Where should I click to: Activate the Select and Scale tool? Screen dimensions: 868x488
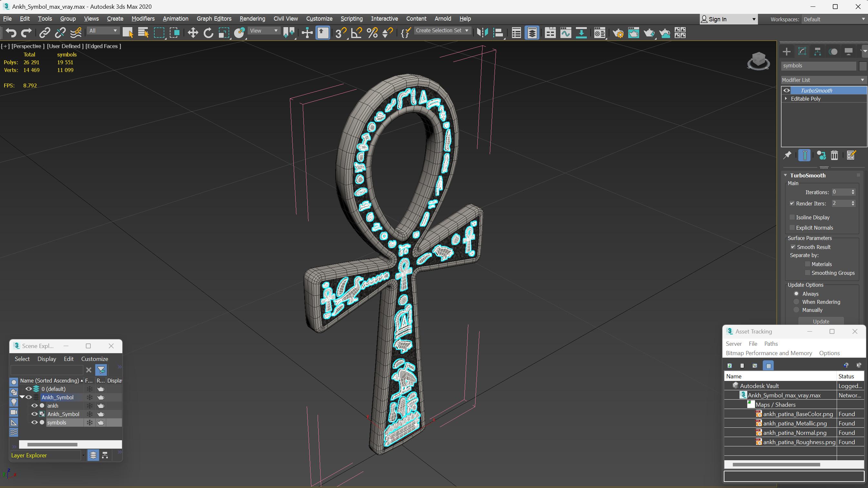pyautogui.click(x=224, y=33)
